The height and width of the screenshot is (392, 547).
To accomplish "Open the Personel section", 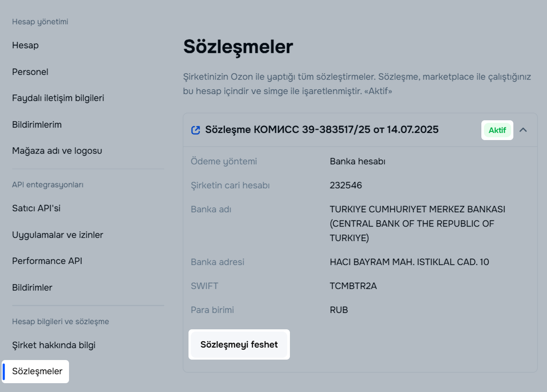I will click(x=30, y=72).
